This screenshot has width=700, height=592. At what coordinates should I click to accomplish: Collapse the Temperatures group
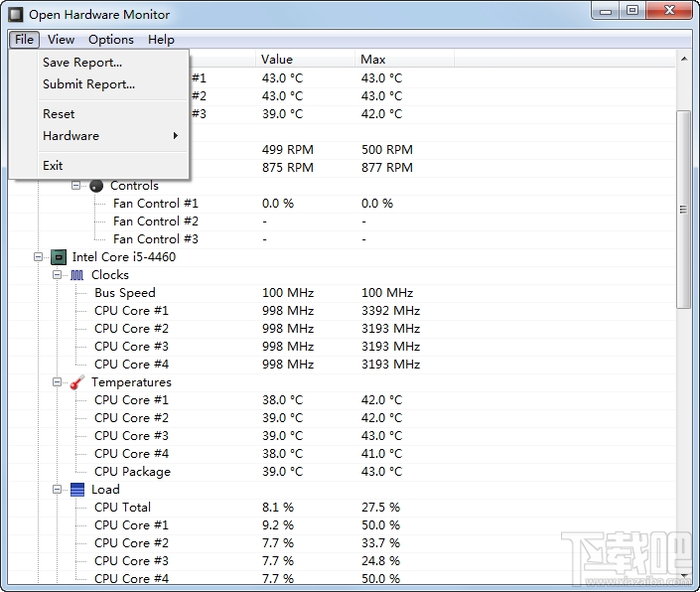tap(58, 381)
